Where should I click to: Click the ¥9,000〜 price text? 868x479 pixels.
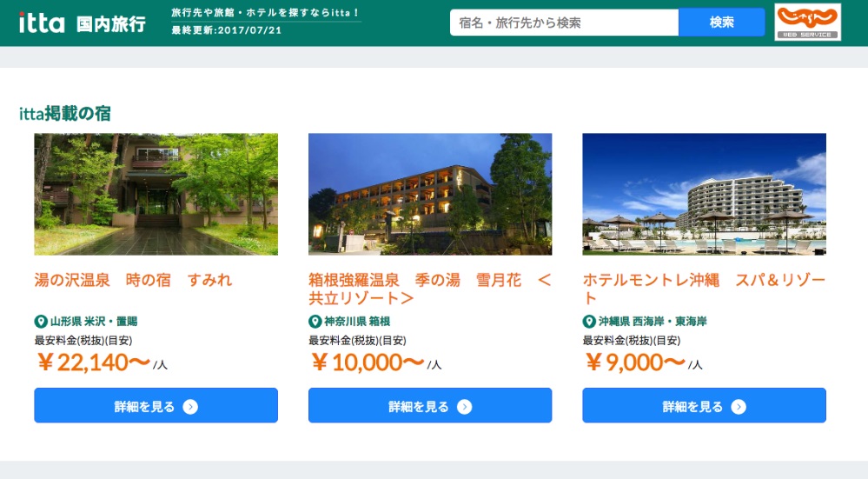pos(636,363)
